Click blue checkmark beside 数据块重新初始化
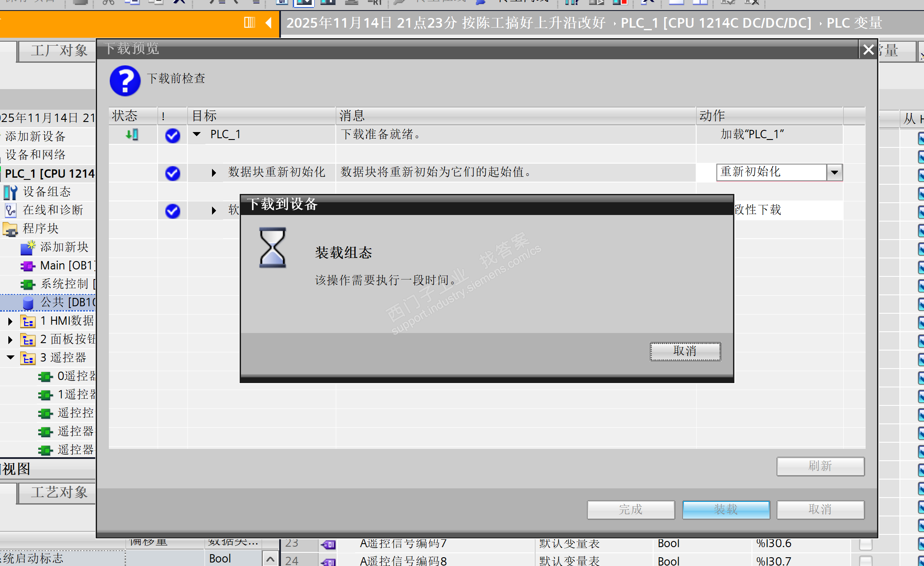The width and height of the screenshot is (924, 566). click(173, 173)
